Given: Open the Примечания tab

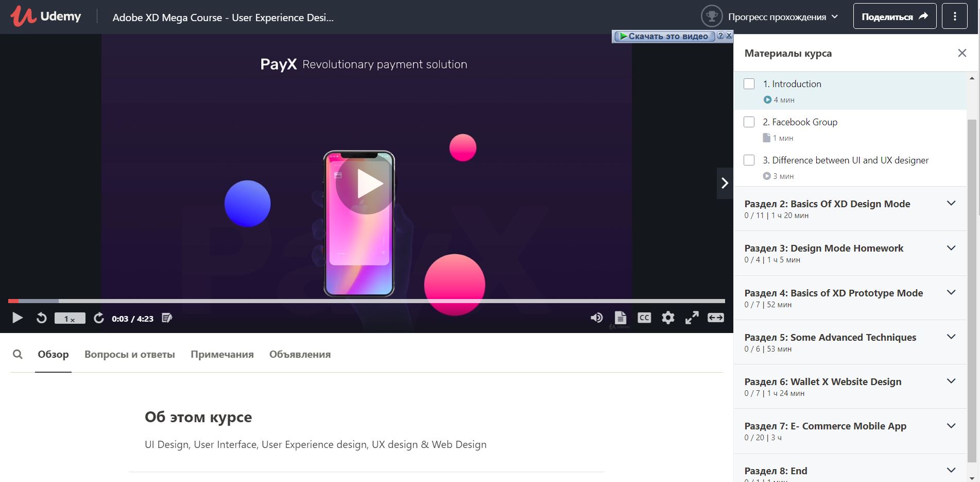Looking at the screenshot, I should 222,354.
